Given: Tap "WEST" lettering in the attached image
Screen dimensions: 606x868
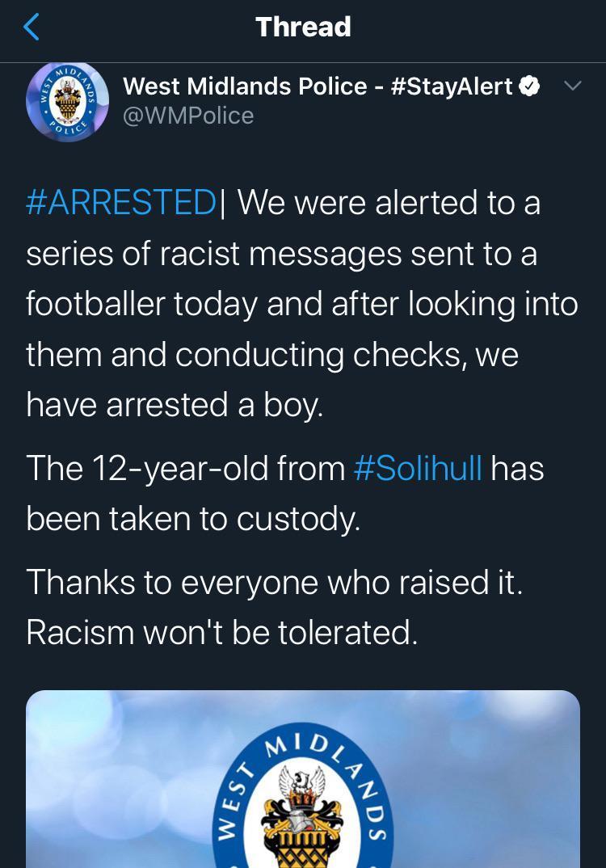Looking at the screenshot, I should coord(230,816).
